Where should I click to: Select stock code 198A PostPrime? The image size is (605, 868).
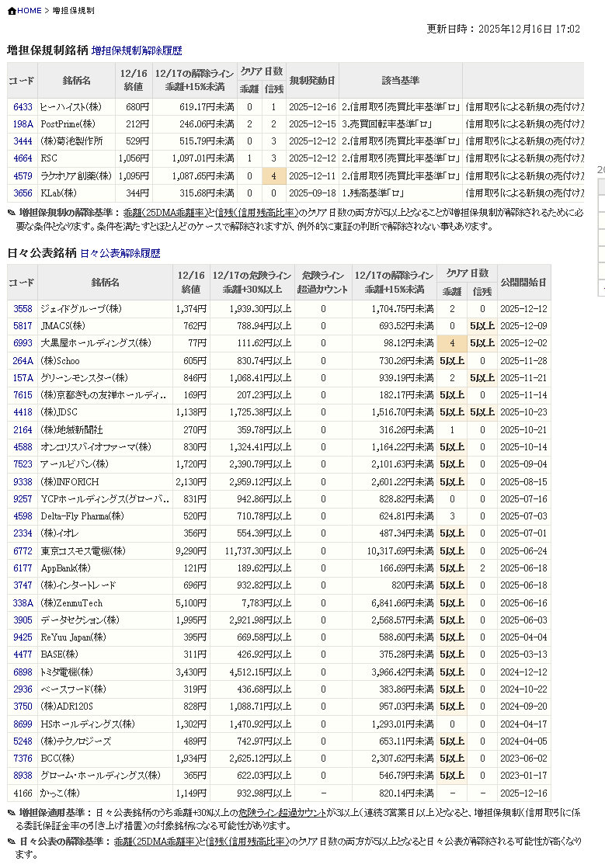[x=23, y=124]
